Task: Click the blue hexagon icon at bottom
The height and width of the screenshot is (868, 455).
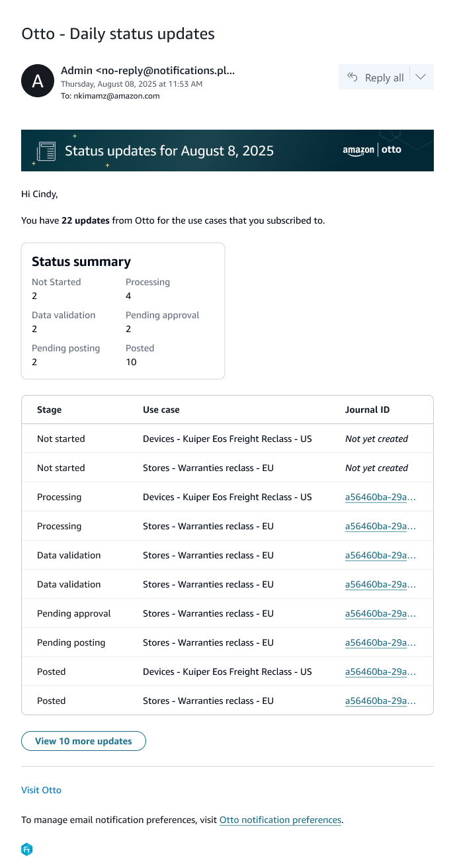Action: click(27, 849)
